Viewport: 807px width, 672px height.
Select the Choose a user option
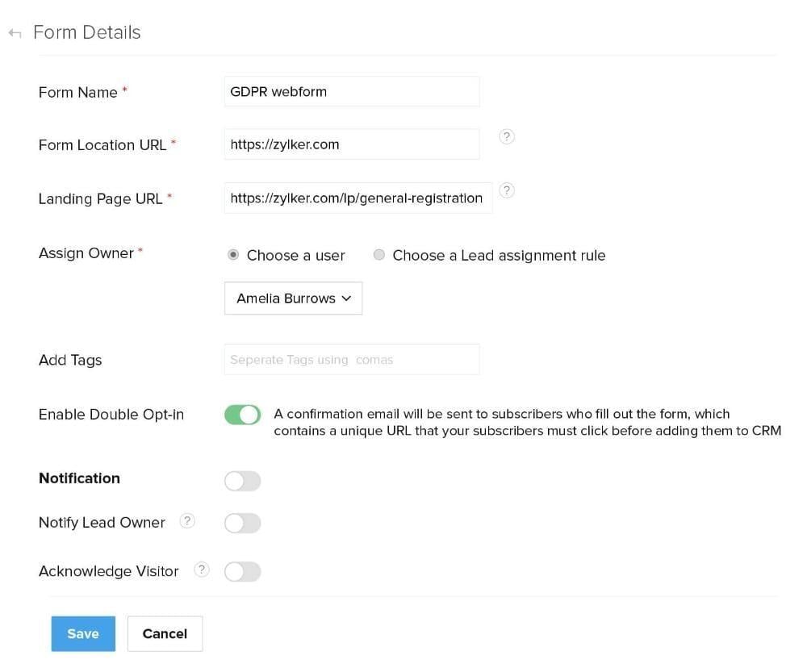coord(233,255)
